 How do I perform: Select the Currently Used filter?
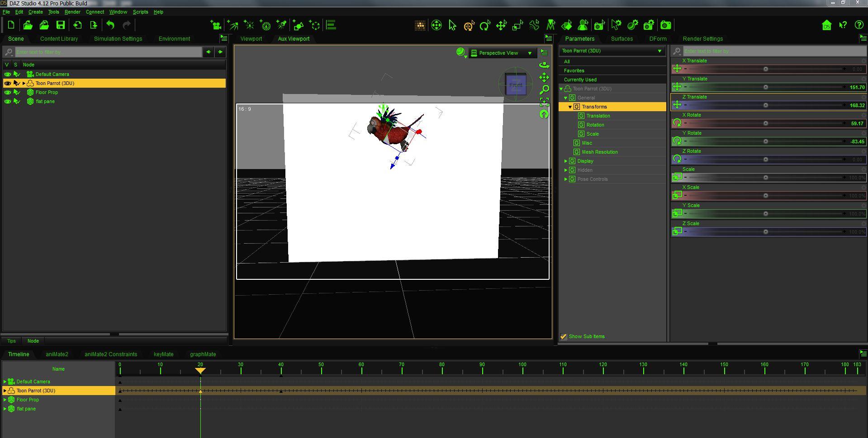tap(612, 80)
